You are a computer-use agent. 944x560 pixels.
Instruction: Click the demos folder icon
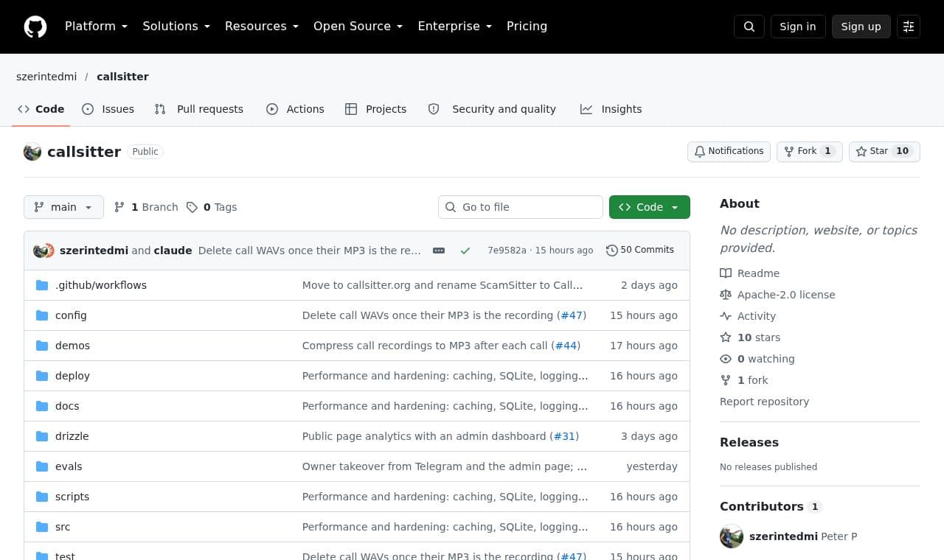[x=42, y=346]
